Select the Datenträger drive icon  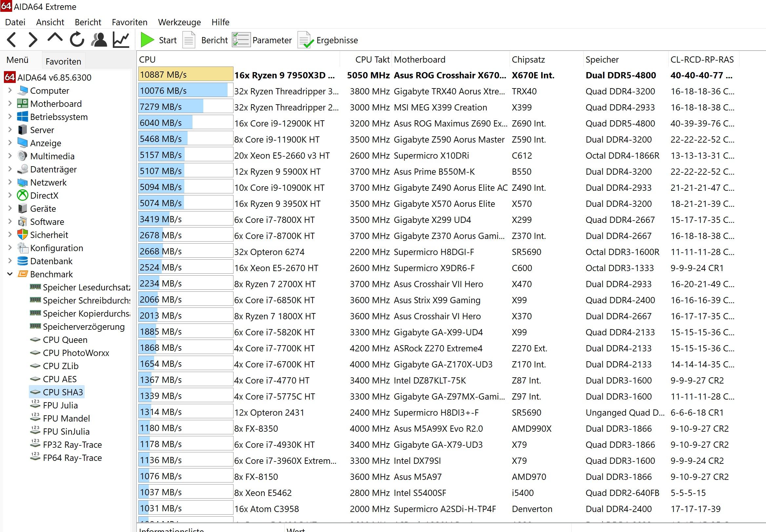(x=23, y=169)
